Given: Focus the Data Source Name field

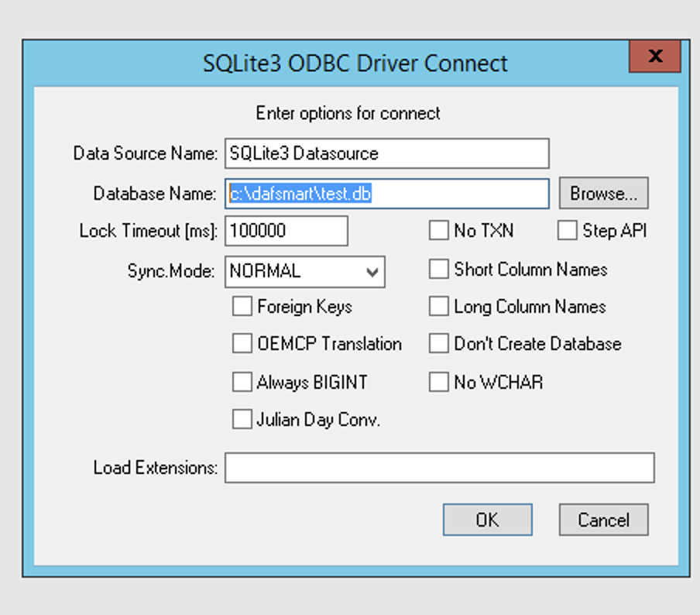Looking at the screenshot, I should point(387,153).
